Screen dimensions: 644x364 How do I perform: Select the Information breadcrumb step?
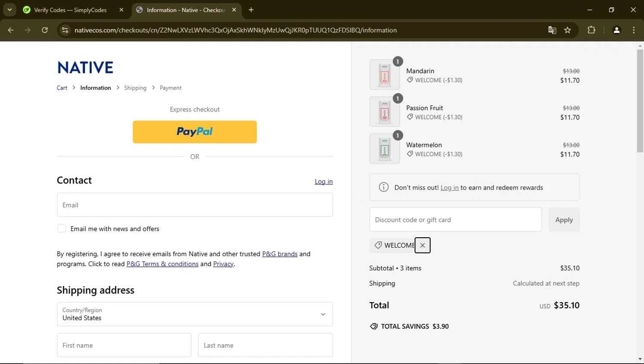click(96, 88)
